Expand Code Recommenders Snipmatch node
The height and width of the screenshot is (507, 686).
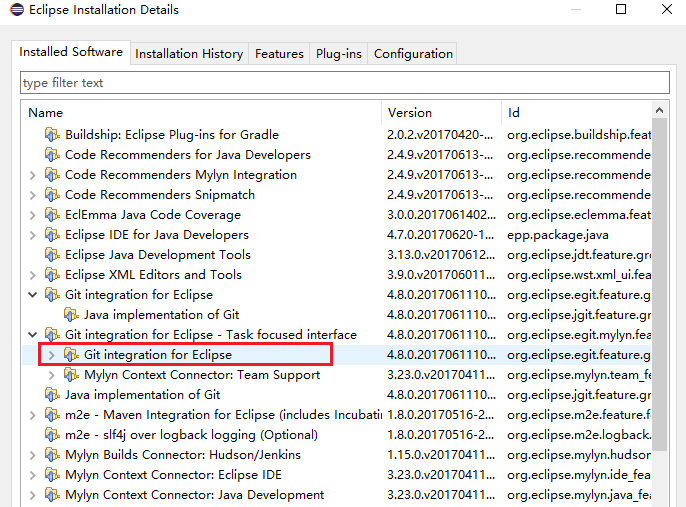32,195
